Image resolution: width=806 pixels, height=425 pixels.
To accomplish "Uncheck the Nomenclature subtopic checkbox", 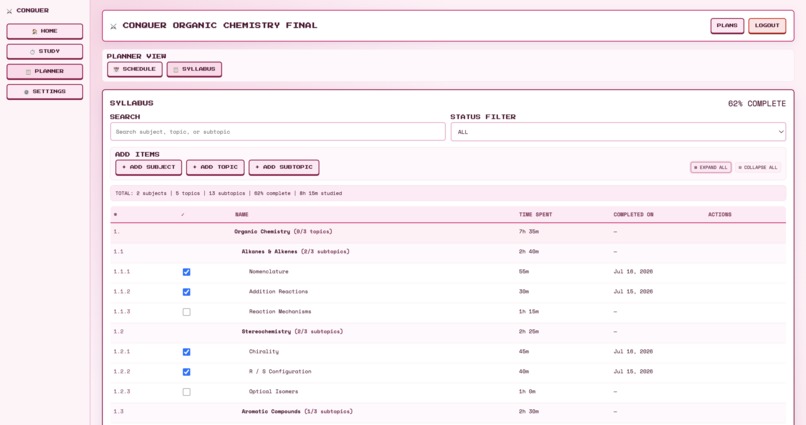I will (187, 272).
